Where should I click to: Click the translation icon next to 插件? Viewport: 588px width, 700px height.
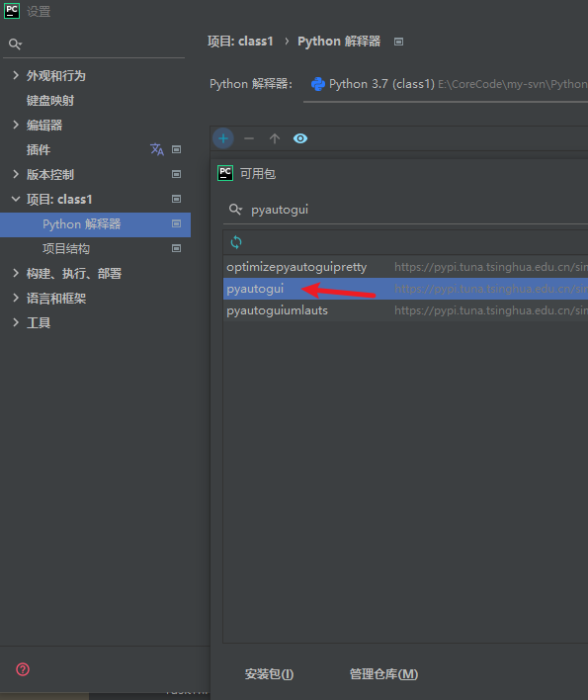(156, 149)
